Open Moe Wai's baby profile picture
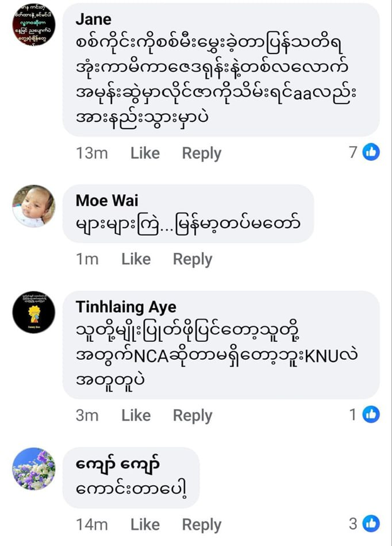The height and width of the screenshot is (546, 392). (x=34, y=206)
